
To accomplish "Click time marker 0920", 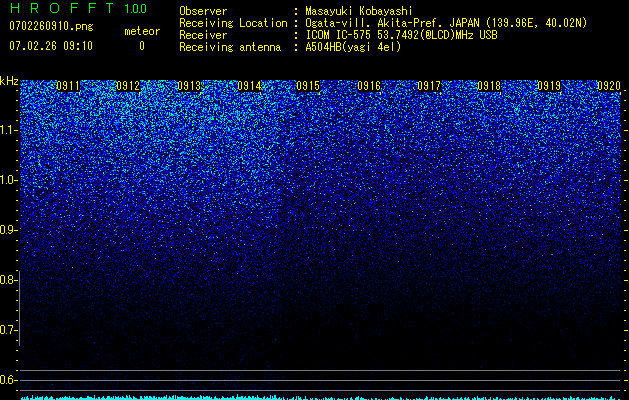I will coord(609,86).
